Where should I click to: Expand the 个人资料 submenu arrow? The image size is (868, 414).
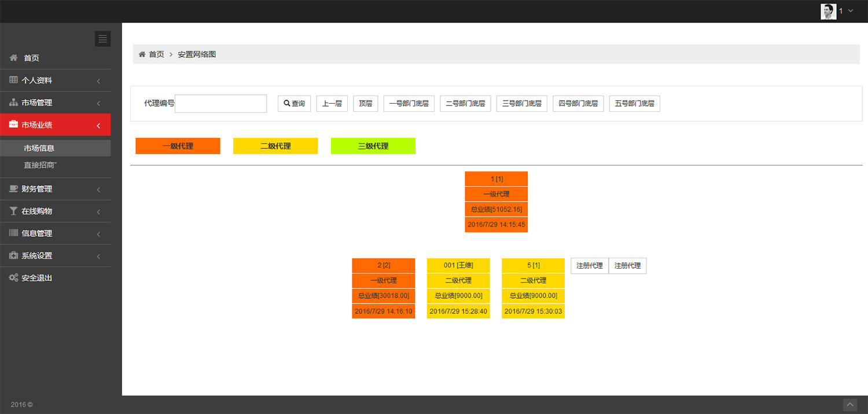98,80
